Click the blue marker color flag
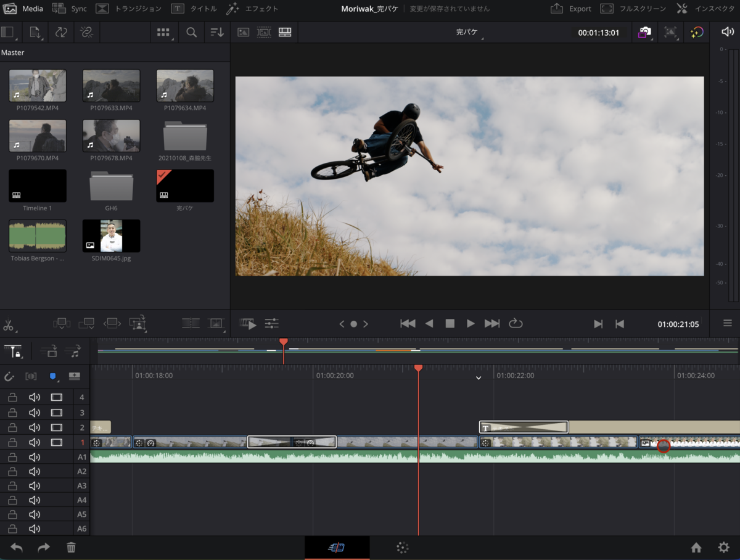This screenshot has height=560, width=740. coord(52,376)
